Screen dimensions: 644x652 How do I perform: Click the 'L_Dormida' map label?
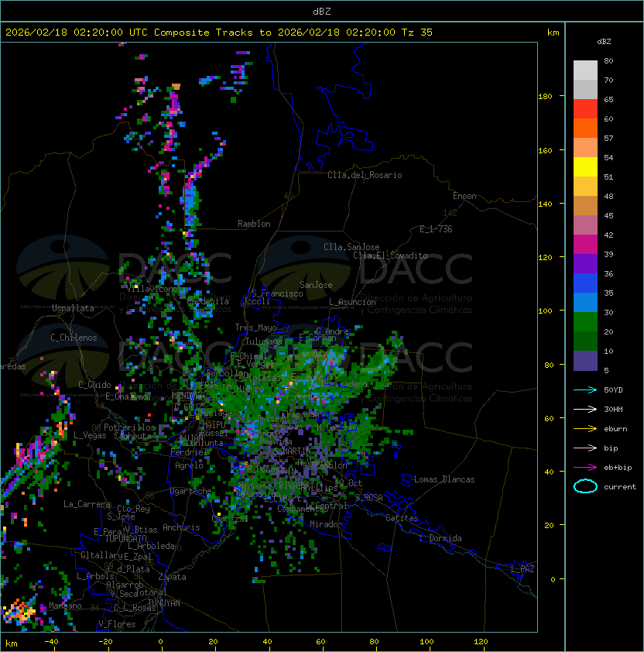(x=440, y=538)
